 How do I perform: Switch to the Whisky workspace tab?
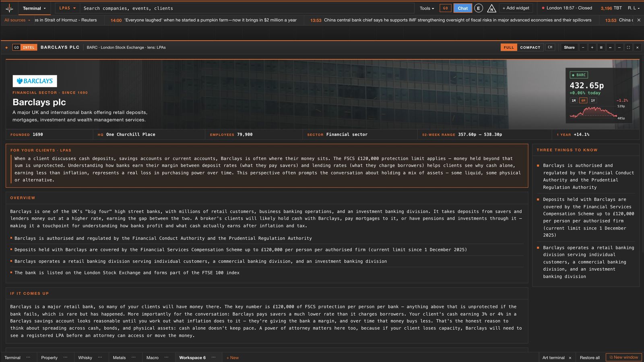pos(85,358)
